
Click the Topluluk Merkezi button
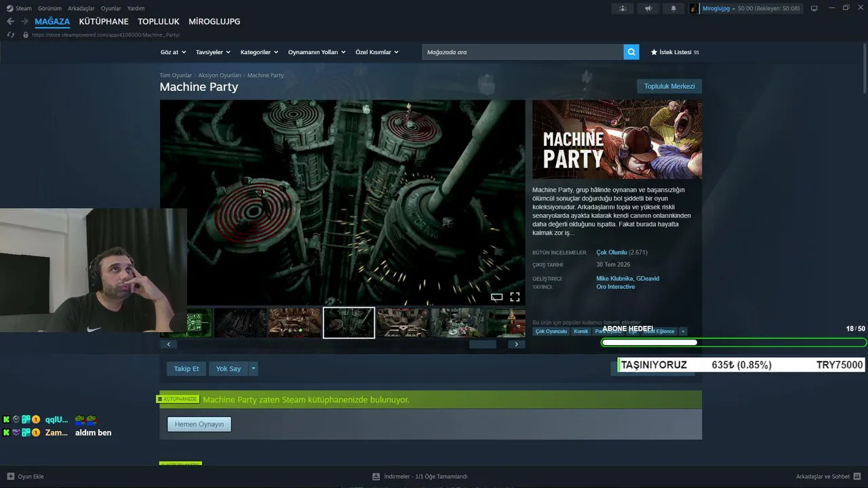(669, 86)
